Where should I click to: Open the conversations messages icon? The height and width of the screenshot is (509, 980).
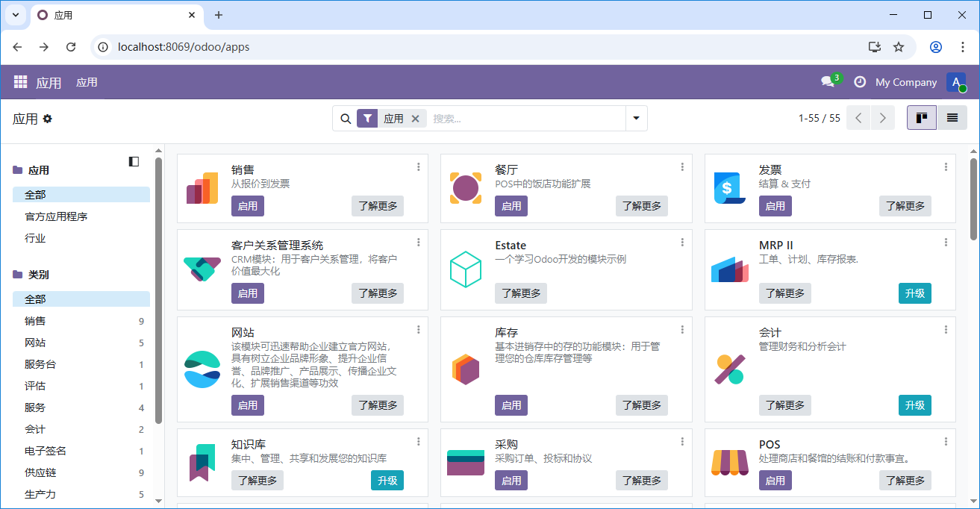pos(828,82)
